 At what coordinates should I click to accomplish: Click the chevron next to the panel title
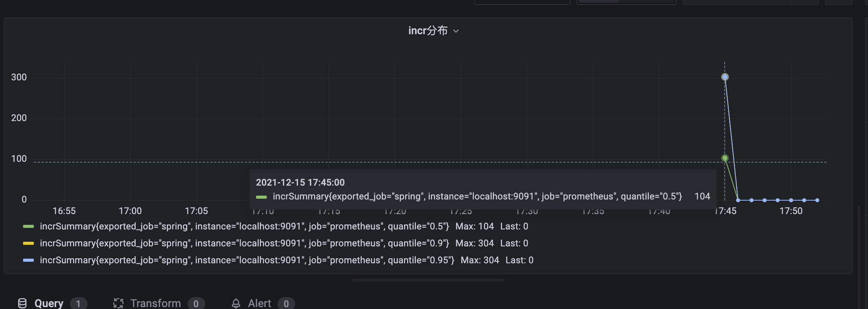(456, 31)
